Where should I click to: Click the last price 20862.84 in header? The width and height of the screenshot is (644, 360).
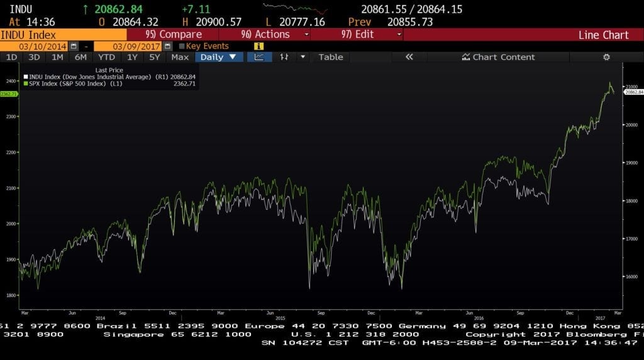point(118,9)
